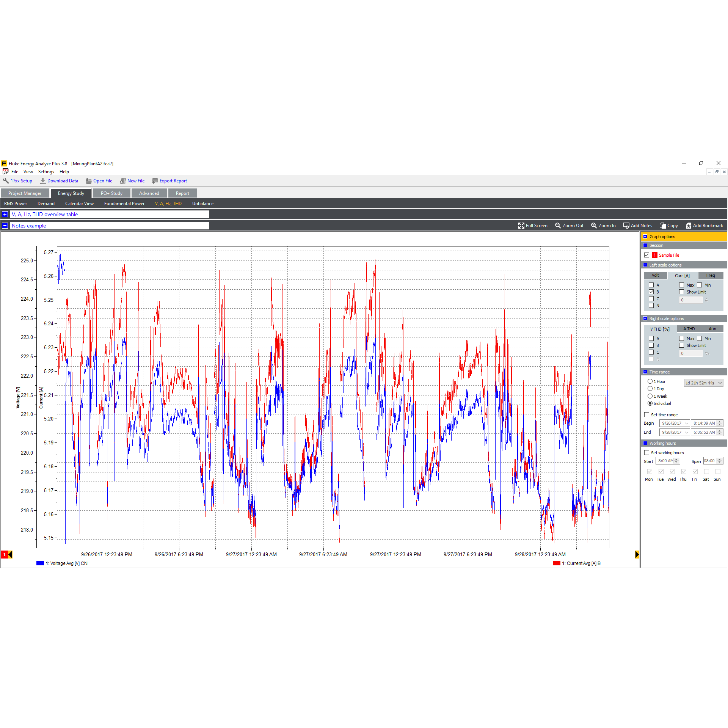Viewport: 728px width, 728px height.
Task: Click the Add Notes icon
Action: [626, 226]
